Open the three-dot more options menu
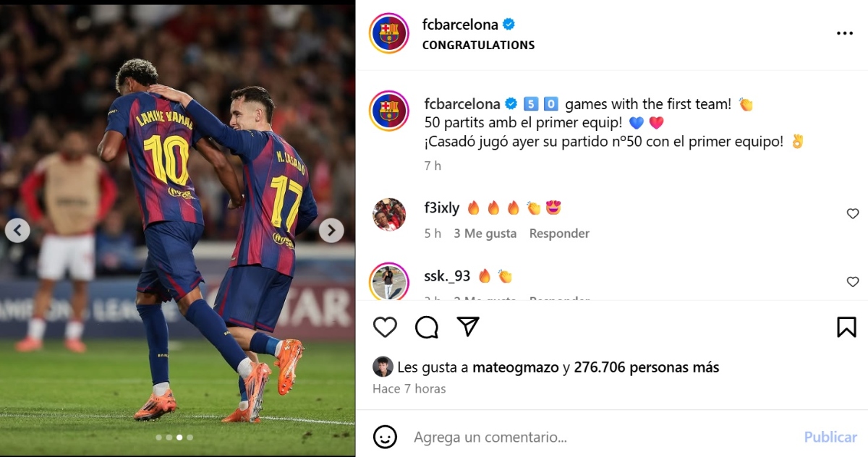 pos(844,34)
